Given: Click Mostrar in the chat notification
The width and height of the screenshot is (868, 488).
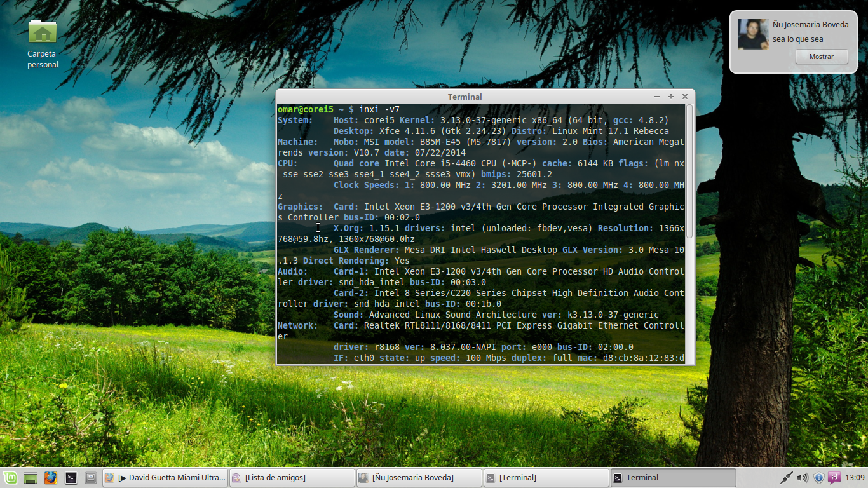Looking at the screenshot, I should click(x=822, y=57).
